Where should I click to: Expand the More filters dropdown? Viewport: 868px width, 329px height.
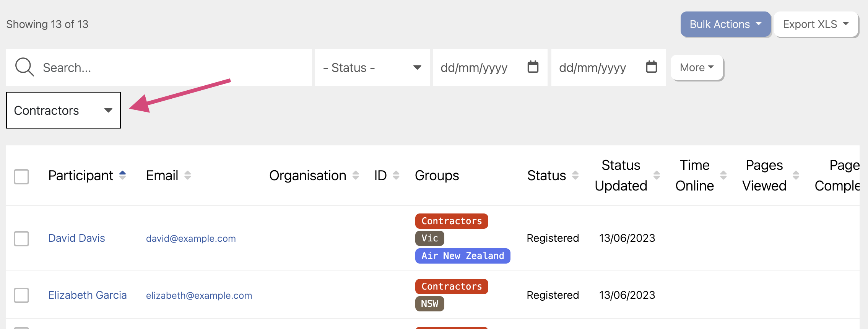(697, 67)
